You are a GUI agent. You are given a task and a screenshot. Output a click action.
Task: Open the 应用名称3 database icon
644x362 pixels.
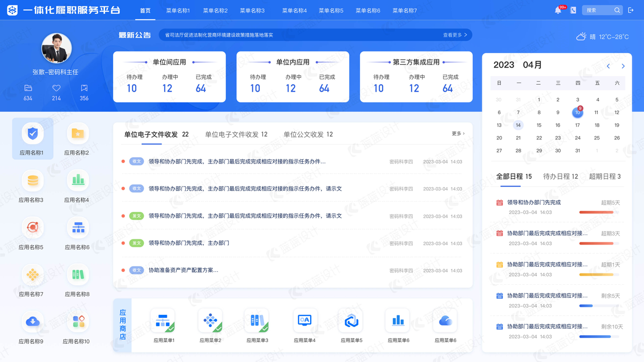(33, 181)
